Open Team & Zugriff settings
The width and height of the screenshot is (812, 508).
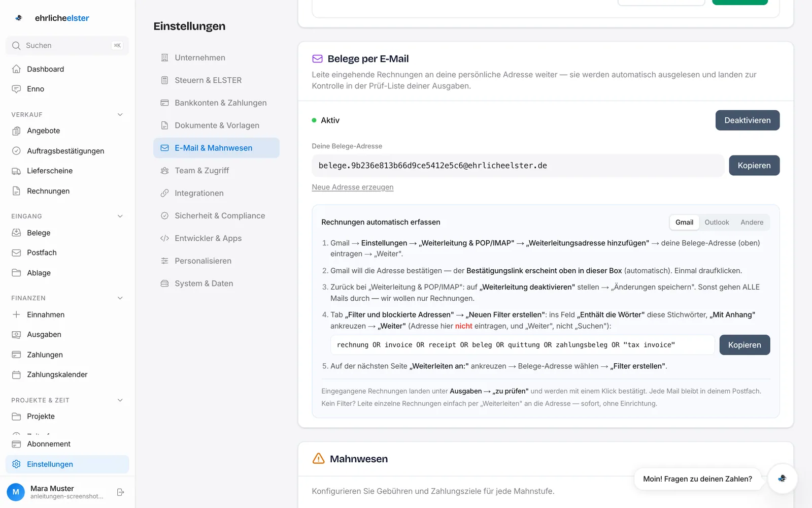(216, 171)
